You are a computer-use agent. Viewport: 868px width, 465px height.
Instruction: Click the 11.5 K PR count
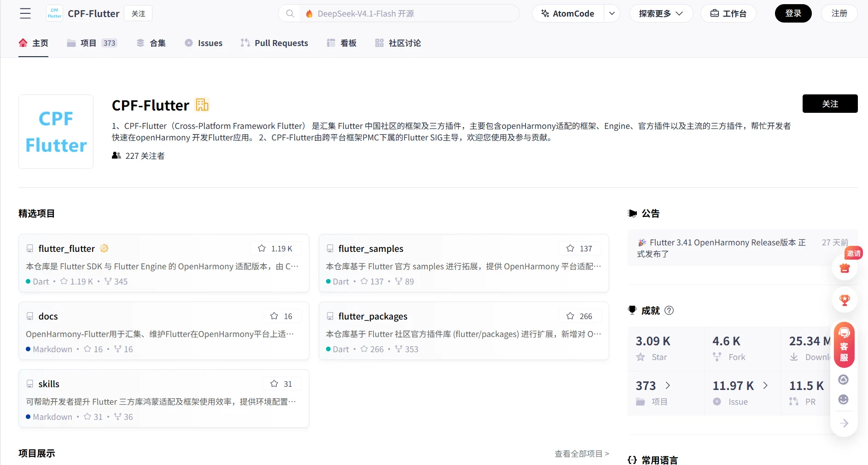[x=806, y=385]
